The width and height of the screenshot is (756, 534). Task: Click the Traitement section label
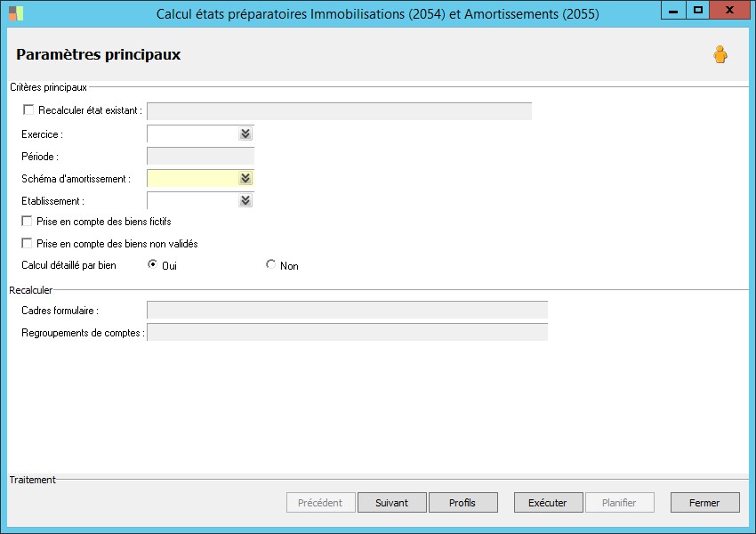[x=33, y=480]
